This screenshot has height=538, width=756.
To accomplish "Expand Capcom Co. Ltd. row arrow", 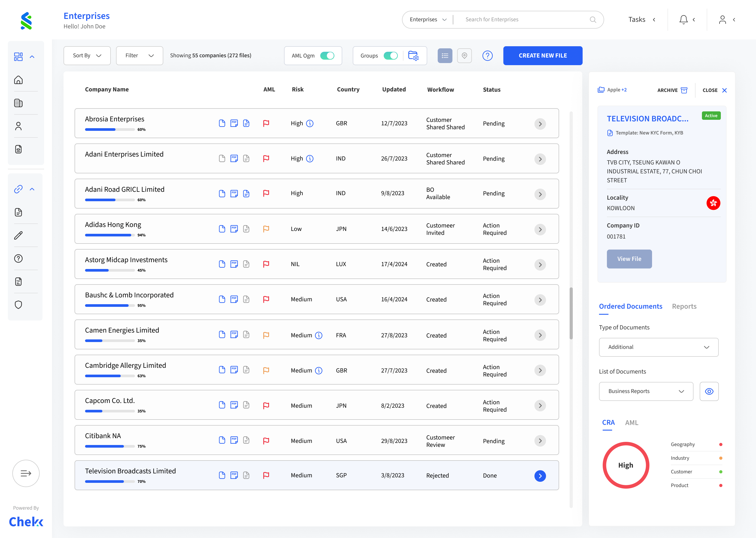I will point(540,406).
